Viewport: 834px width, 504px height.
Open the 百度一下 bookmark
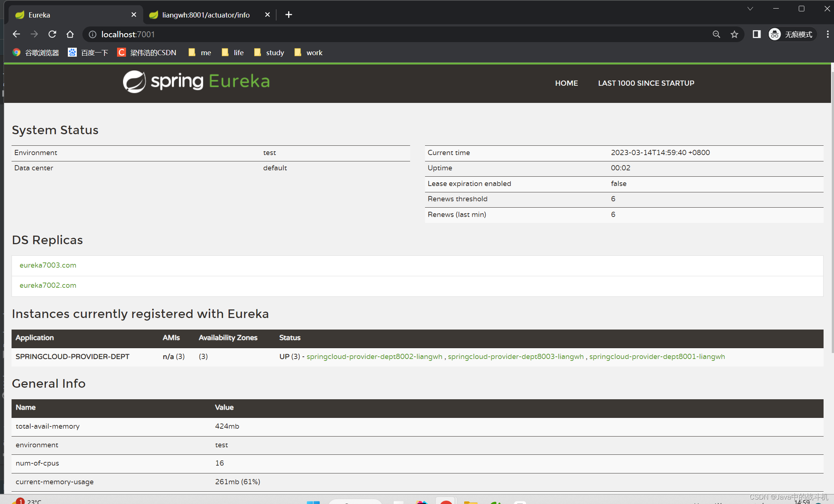[88, 53]
